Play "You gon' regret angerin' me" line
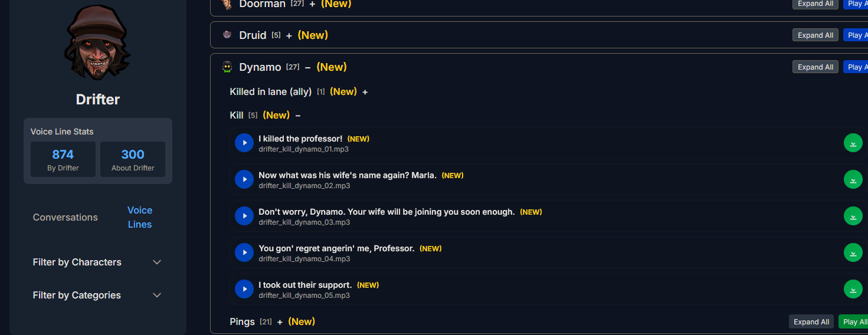This screenshot has height=335, width=868. 244,252
